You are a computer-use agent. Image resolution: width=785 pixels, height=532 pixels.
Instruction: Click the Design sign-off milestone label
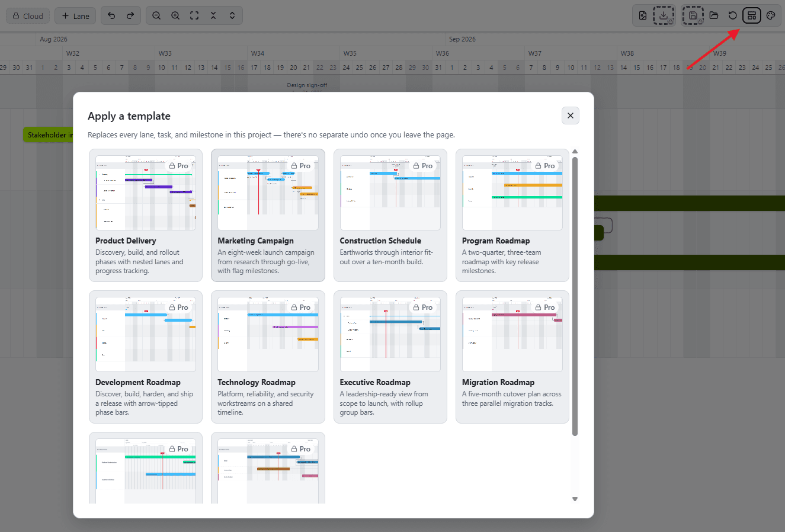[x=307, y=85]
